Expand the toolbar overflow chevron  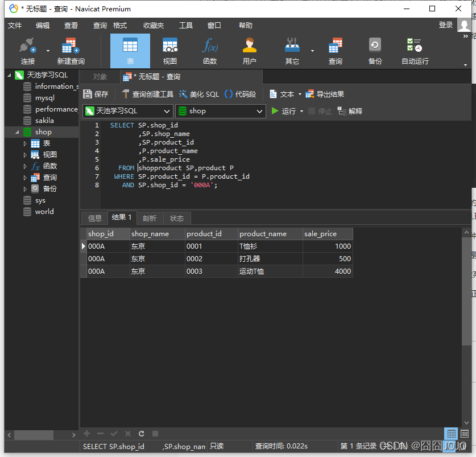(465, 36)
